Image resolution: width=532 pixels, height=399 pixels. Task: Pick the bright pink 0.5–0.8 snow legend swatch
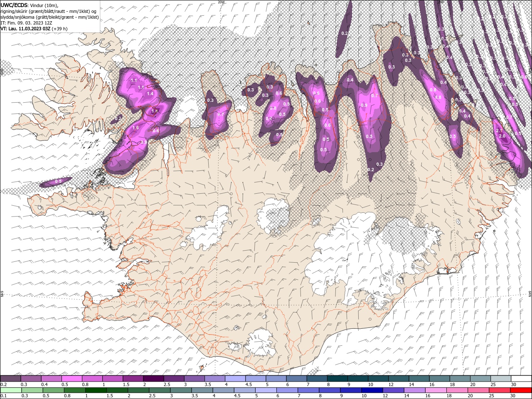(72, 379)
